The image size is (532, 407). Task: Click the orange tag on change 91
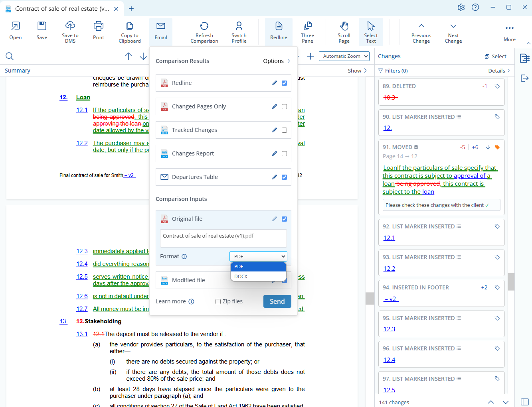497,147
